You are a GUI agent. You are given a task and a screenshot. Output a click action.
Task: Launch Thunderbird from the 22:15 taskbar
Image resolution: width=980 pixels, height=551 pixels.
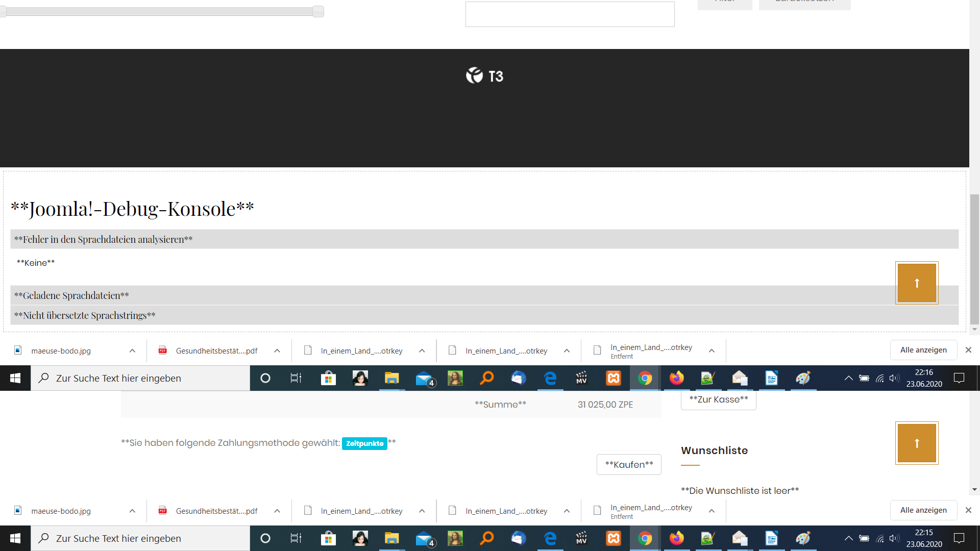point(518,538)
